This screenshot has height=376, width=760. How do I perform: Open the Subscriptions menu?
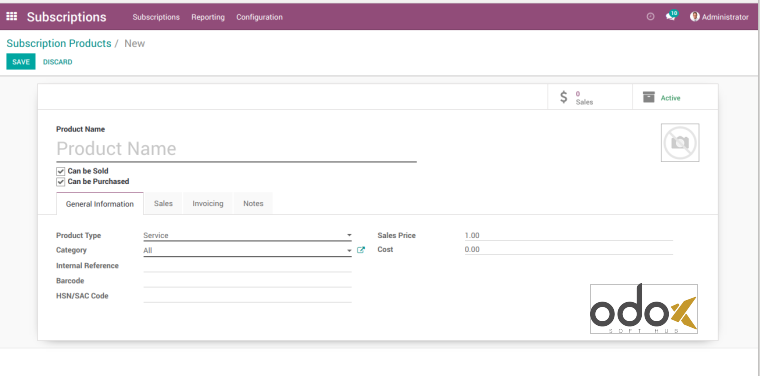[x=156, y=17]
